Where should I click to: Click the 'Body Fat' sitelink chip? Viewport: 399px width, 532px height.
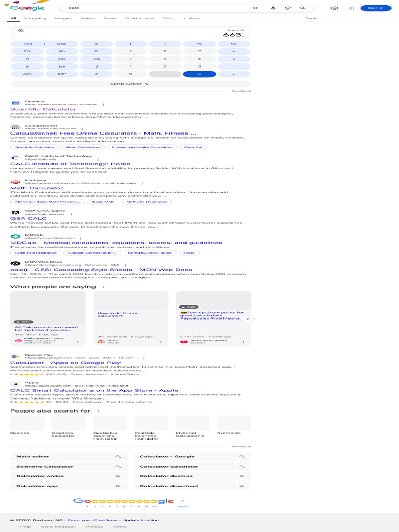[193, 147]
